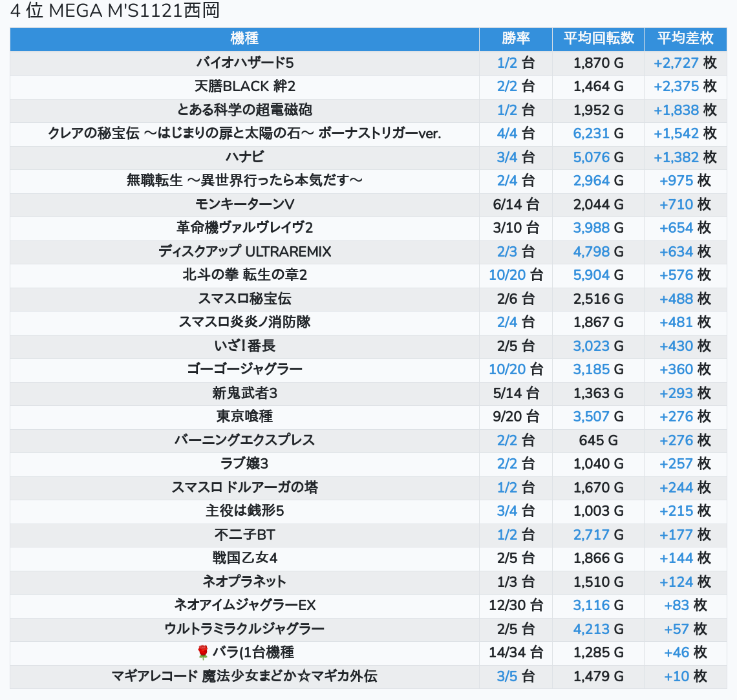Click 12/30 win rate of ネオアイムジャグラーEX
This screenshot has height=700, width=737.
coord(507,606)
